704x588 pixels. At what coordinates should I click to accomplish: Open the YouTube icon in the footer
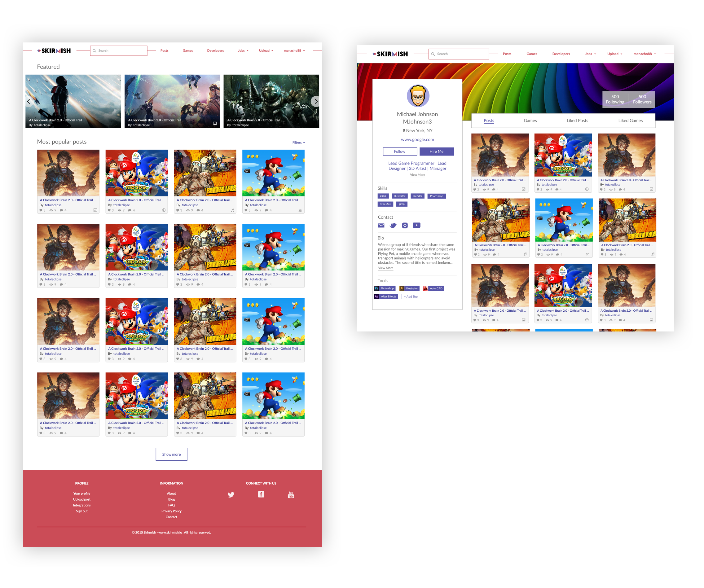click(x=291, y=494)
